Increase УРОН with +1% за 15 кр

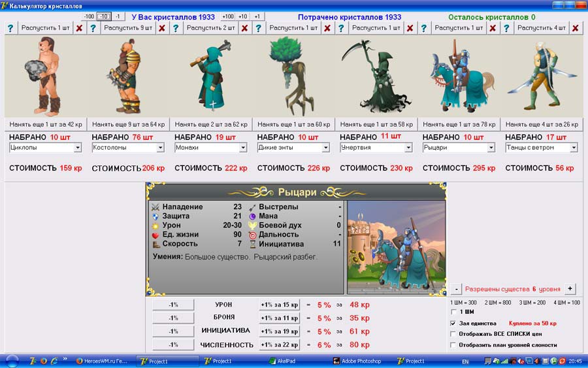[280, 305]
